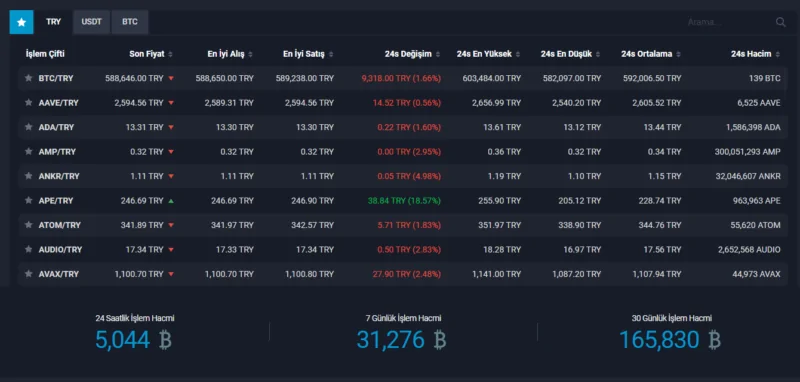Viewport: 800px width, 382px height.
Task: Click the red down arrow beside 1,100.70 TRY
Action: pyautogui.click(x=171, y=274)
